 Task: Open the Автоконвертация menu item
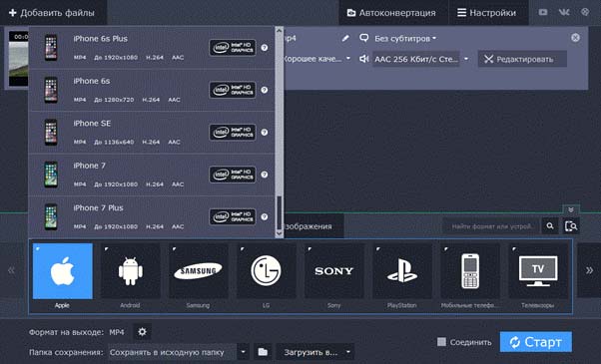point(391,13)
